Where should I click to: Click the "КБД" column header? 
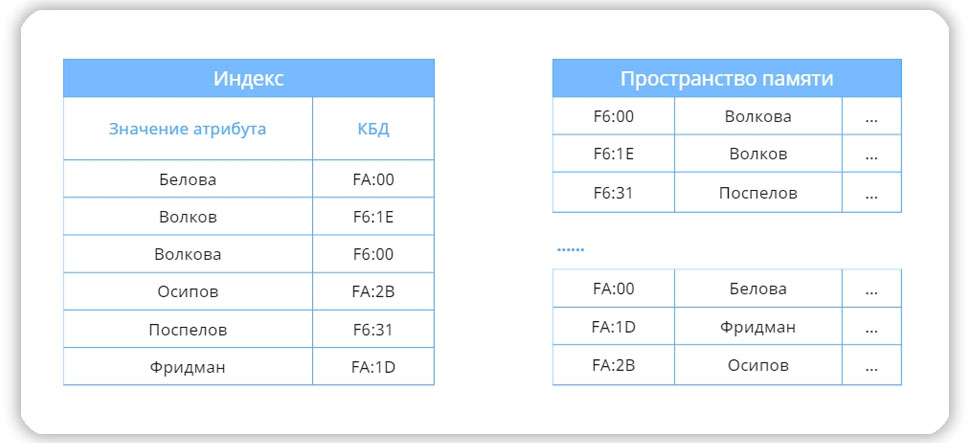pyautogui.click(x=373, y=129)
